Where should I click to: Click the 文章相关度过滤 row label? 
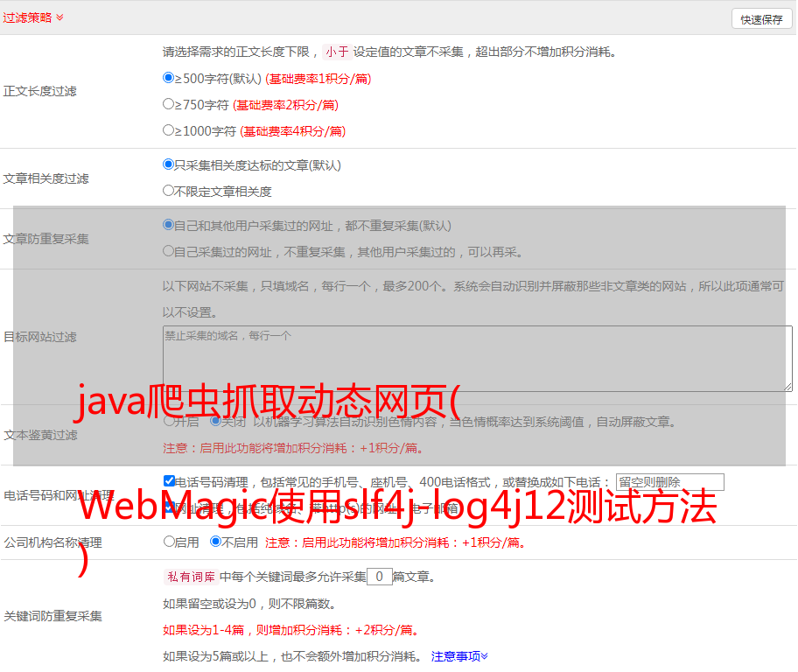pos(45,178)
